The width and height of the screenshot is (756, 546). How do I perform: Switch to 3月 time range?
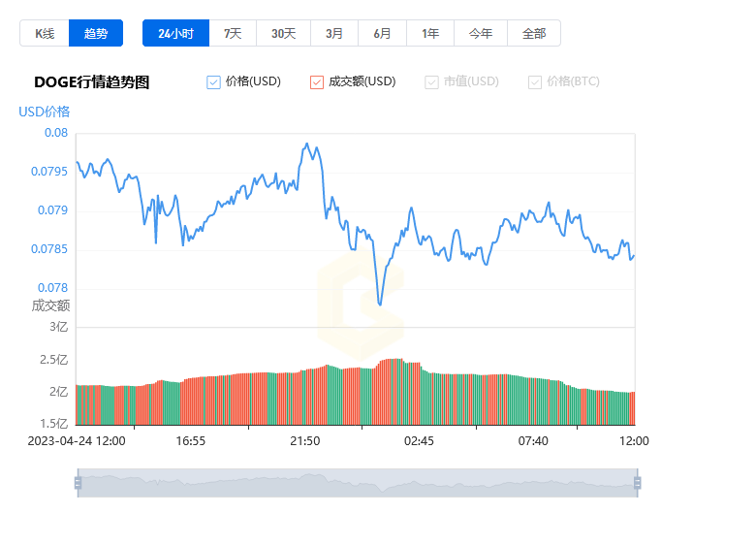point(334,33)
